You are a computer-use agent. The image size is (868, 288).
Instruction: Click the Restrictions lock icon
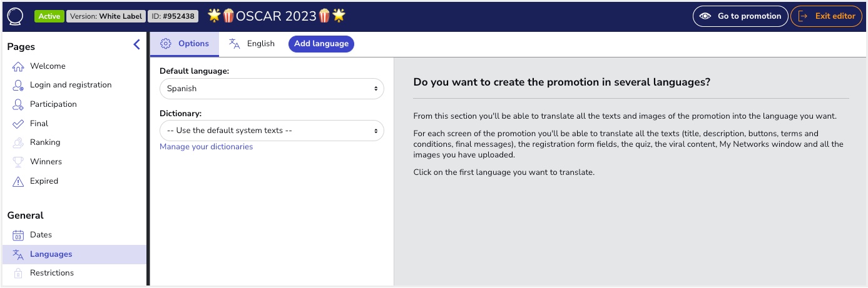click(x=18, y=273)
